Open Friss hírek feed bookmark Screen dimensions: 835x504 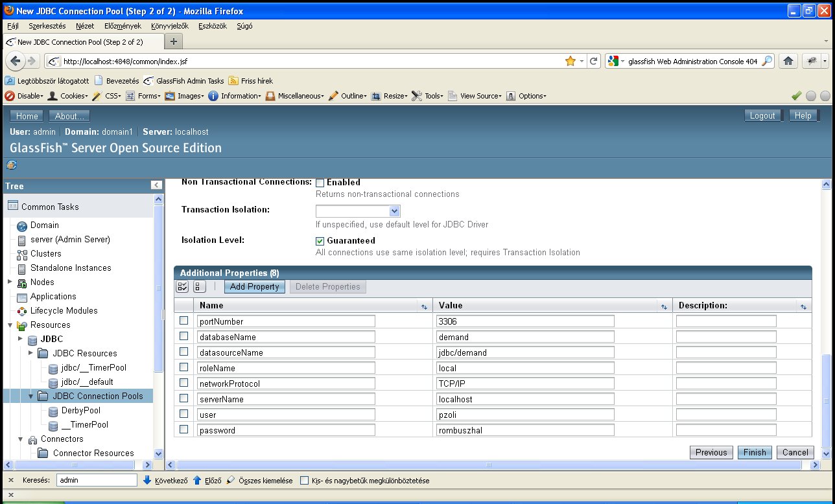pyautogui.click(x=250, y=81)
